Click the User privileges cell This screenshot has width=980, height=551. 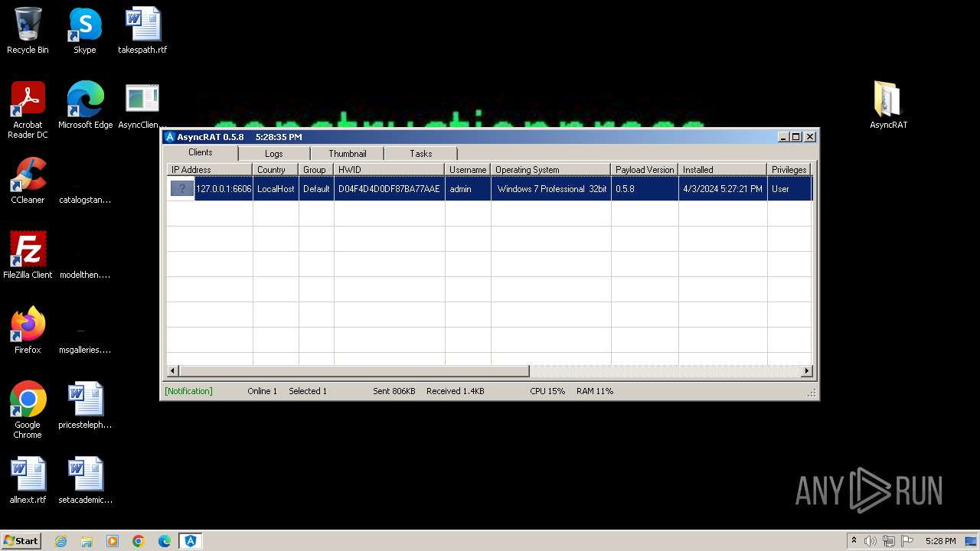tap(789, 189)
